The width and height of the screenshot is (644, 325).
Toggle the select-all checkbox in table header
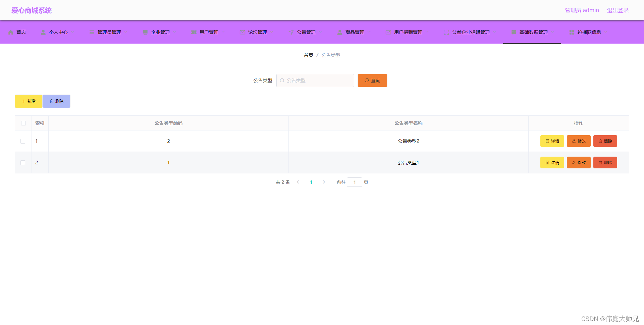(23, 123)
